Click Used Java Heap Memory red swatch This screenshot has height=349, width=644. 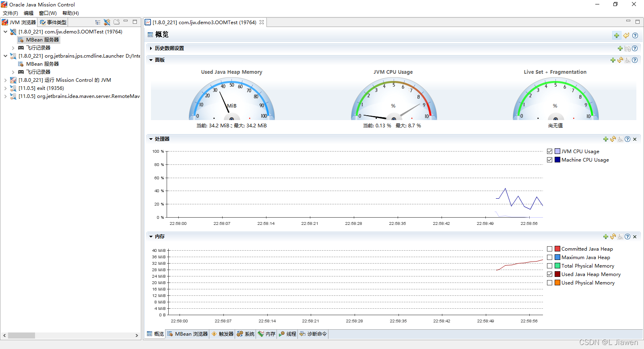pos(557,274)
